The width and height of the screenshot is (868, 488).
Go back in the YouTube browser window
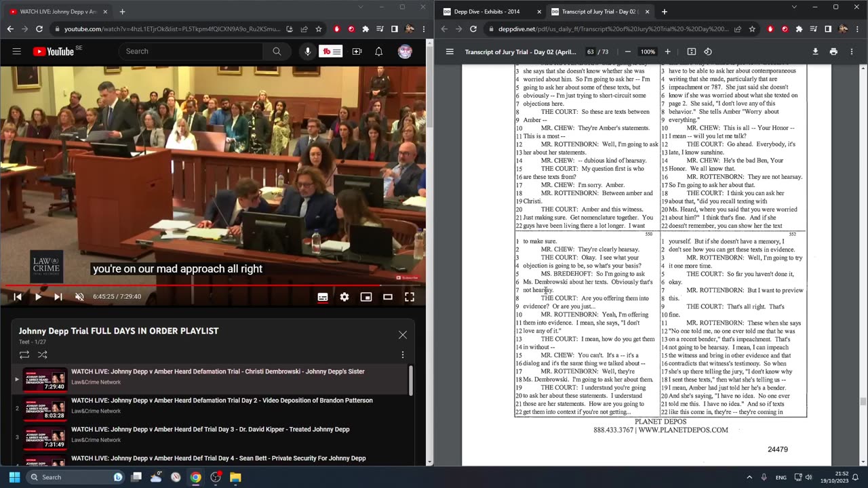10,29
